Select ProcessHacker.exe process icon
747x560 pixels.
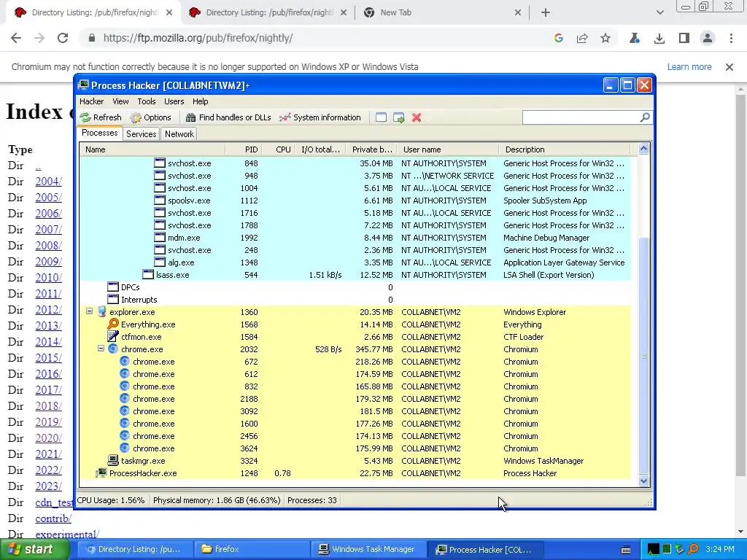[101, 472]
